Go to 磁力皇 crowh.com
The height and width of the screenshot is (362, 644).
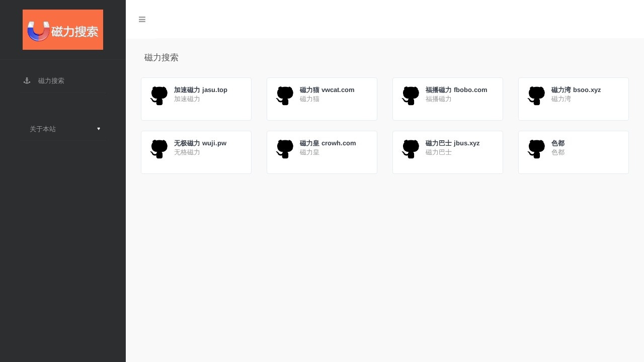coord(328,143)
